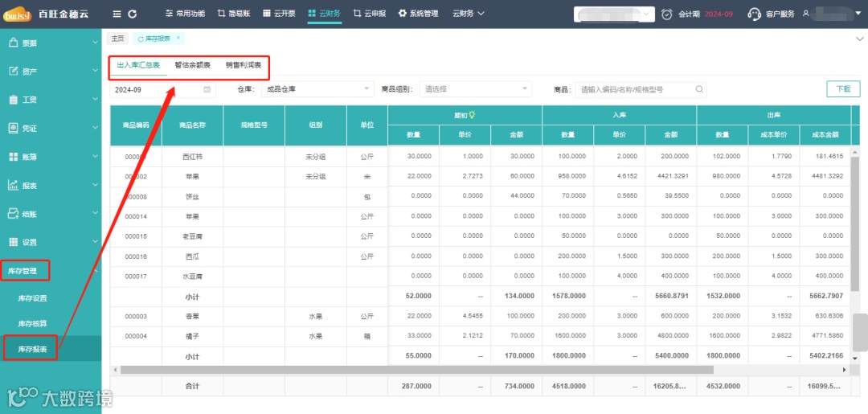This screenshot has height=414, width=868.
Task: Click the search magnifier in 商品 field
Action: pos(700,89)
